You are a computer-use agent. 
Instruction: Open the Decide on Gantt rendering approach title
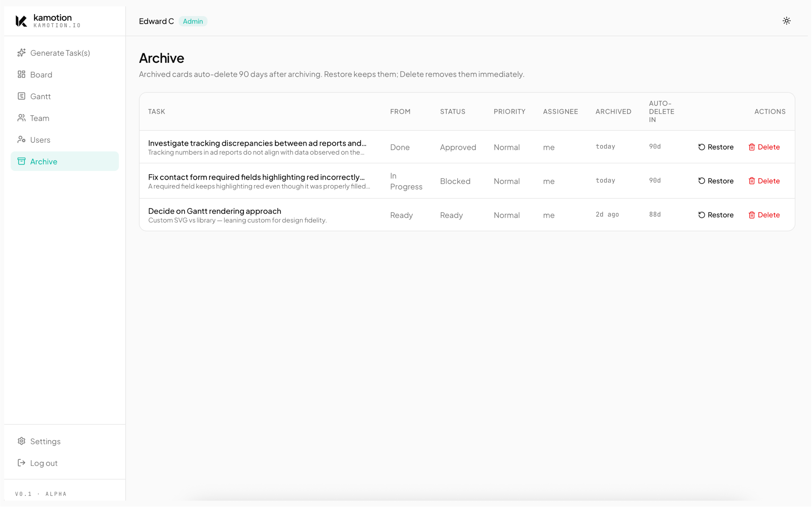214,211
